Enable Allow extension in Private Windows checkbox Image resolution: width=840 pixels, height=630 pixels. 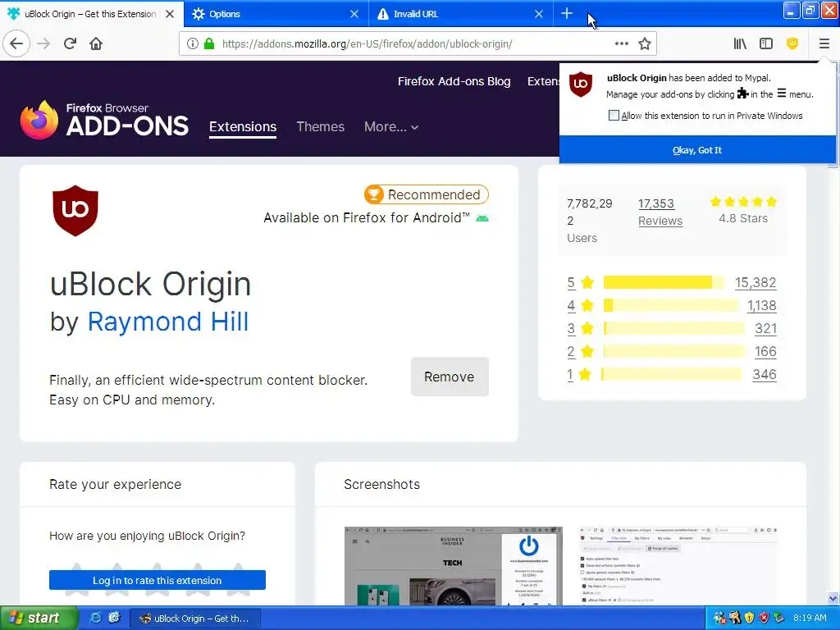614,116
